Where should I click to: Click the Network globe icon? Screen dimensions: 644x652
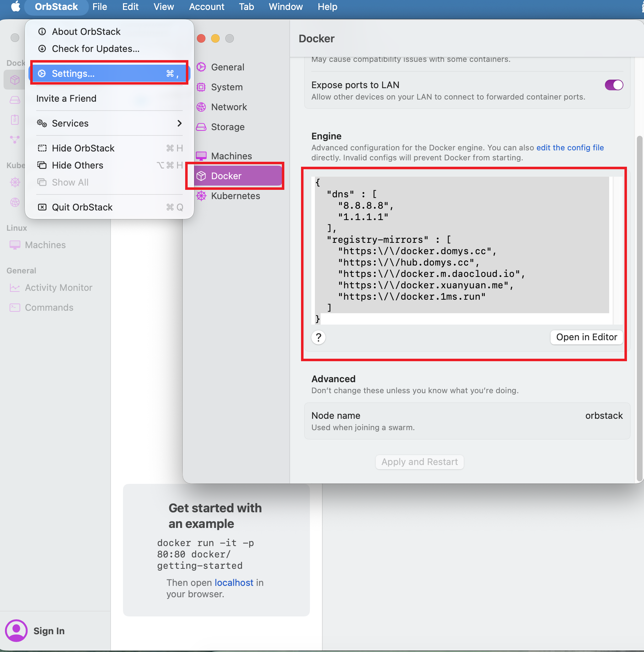201,107
